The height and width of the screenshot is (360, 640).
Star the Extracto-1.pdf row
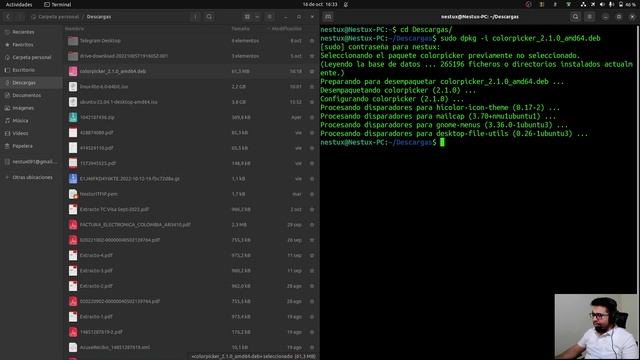pyautogui.click(x=312, y=317)
